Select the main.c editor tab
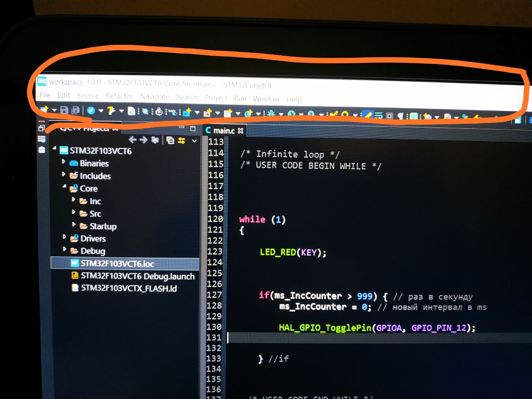 pyautogui.click(x=224, y=131)
